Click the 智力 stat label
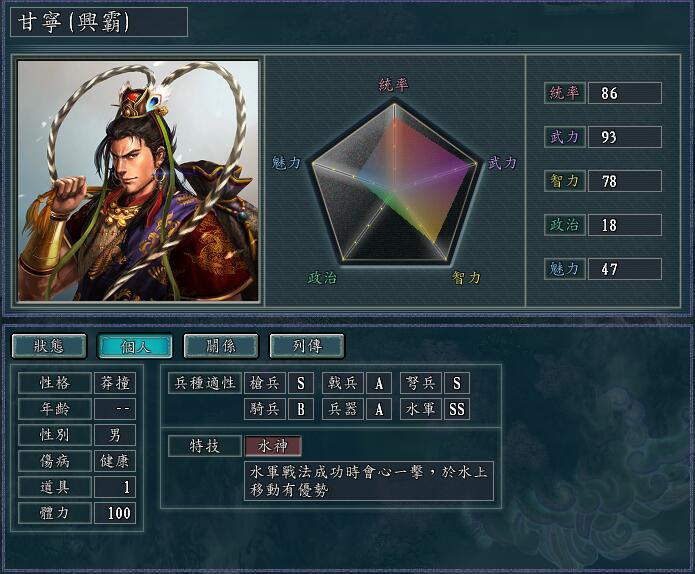This screenshot has height=574, width=695. tap(565, 181)
